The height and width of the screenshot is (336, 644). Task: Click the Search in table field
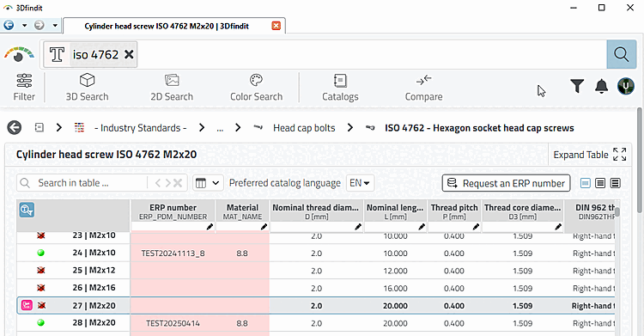[82, 183]
